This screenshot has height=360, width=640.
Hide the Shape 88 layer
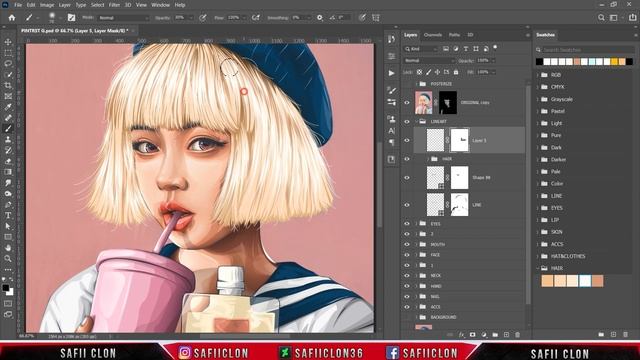pyautogui.click(x=407, y=178)
